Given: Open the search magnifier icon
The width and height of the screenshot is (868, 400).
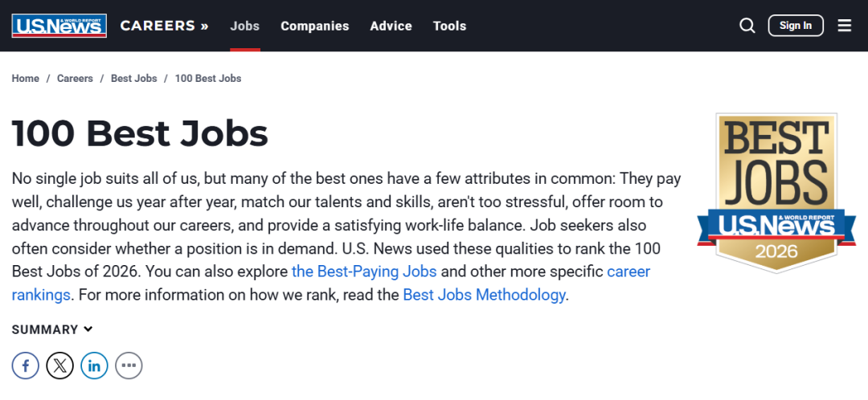Looking at the screenshot, I should (x=747, y=26).
